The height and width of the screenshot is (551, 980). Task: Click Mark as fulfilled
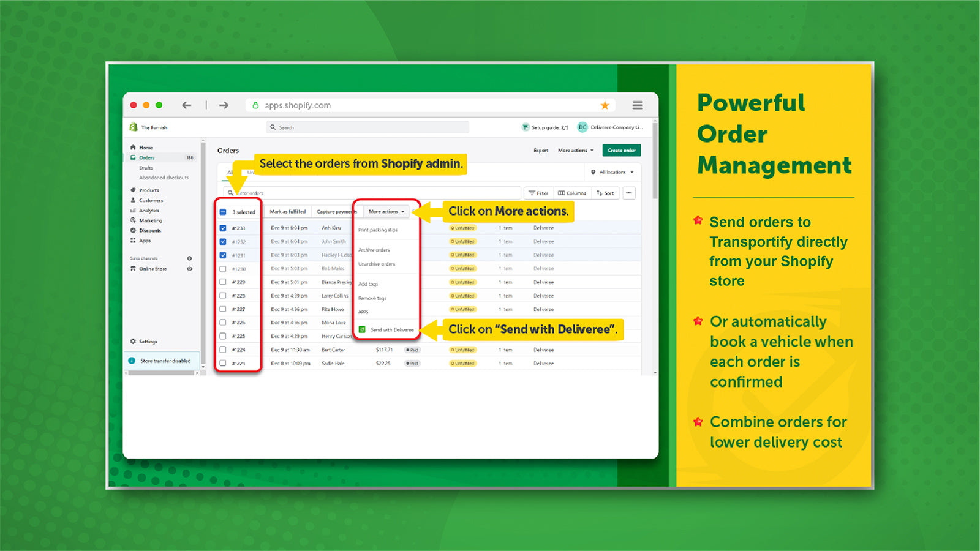point(288,212)
